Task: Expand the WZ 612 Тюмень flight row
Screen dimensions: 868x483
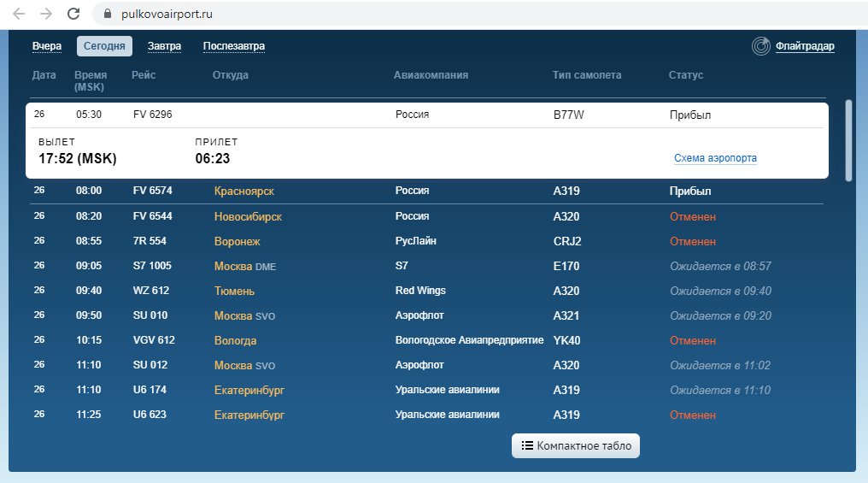Action: coord(427,291)
